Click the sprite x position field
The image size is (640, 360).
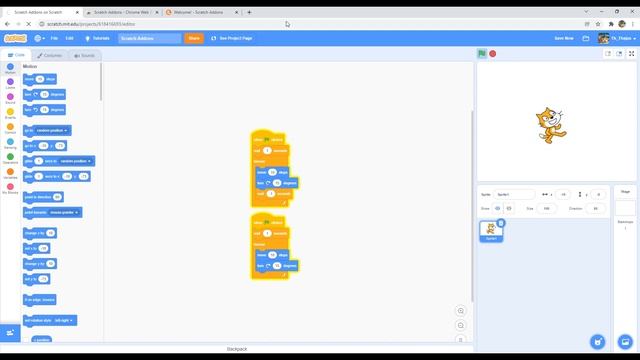point(563,195)
